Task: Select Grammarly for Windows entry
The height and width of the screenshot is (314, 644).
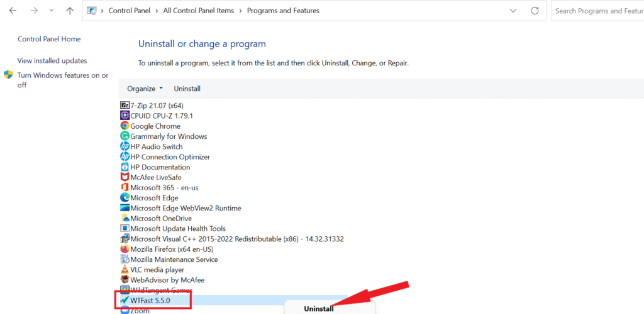Action: [x=169, y=136]
